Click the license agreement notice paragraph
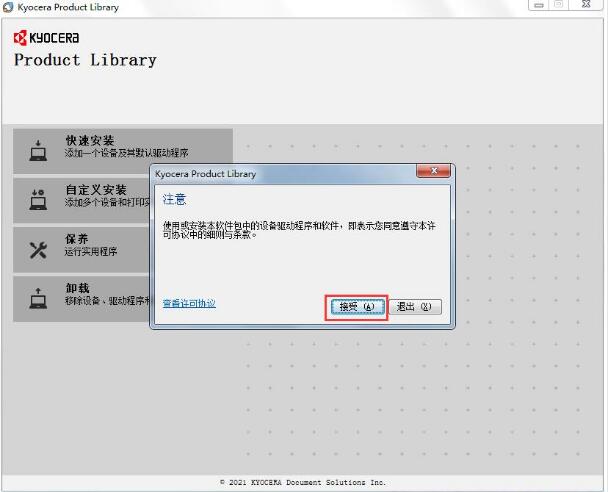The height and width of the screenshot is (492, 608). click(x=299, y=230)
